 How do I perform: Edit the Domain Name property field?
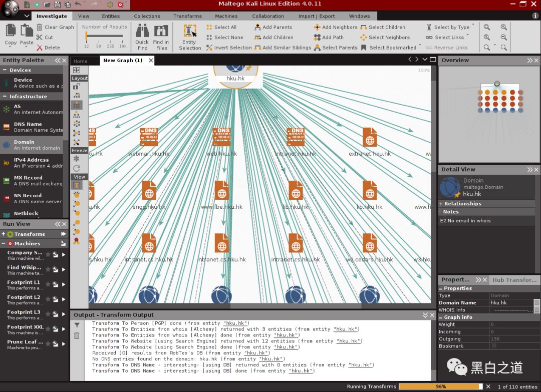click(x=511, y=303)
